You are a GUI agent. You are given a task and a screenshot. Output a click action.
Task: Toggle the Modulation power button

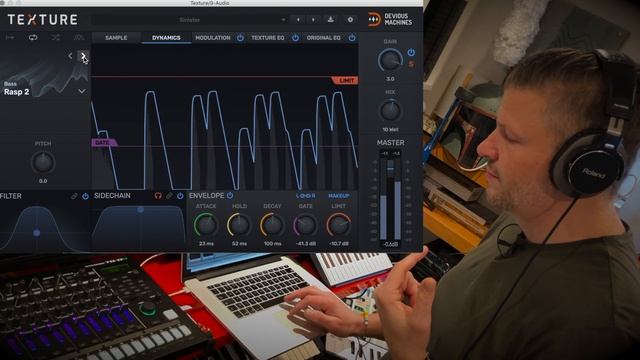[x=240, y=38]
